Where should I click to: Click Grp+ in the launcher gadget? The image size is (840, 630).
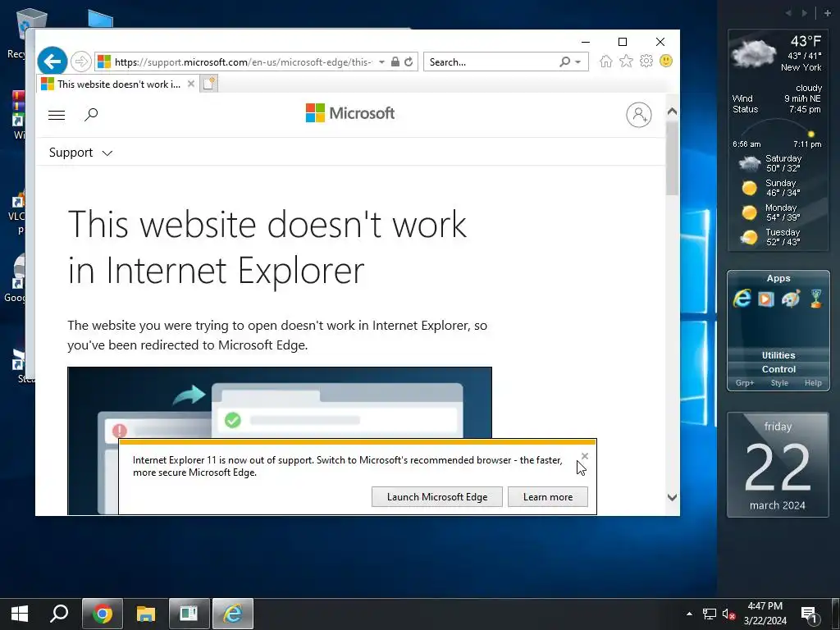tap(745, 383)
